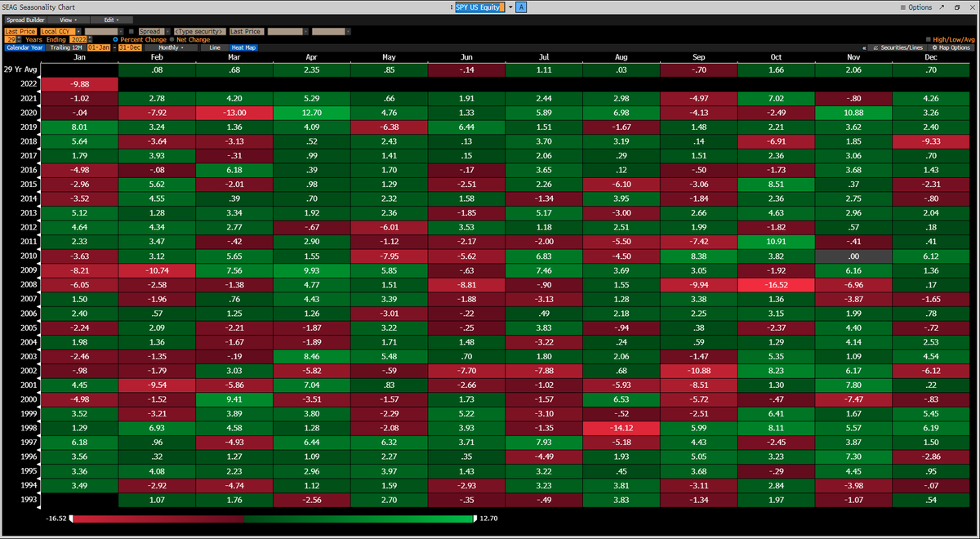Click the orange Last Price field button
The image size is (980, 539).
pos(20,31)
